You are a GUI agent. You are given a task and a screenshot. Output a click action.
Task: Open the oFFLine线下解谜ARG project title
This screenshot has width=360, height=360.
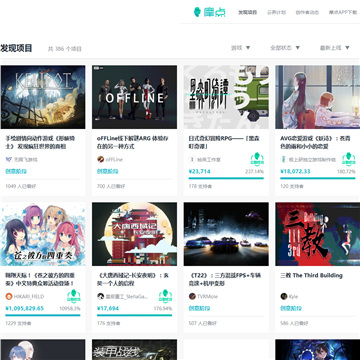(133, 142)
